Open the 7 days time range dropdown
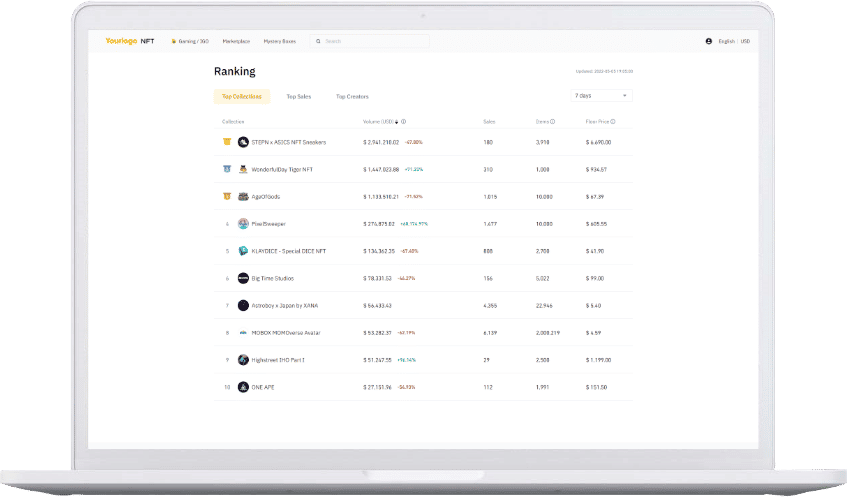 click(601, 96)
